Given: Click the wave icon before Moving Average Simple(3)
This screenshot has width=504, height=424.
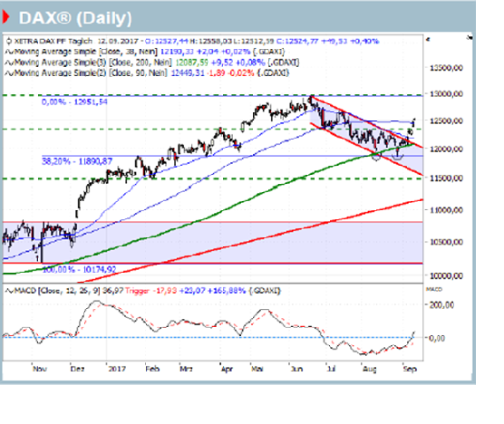Looking at the screenshot, I should [9, 63].
